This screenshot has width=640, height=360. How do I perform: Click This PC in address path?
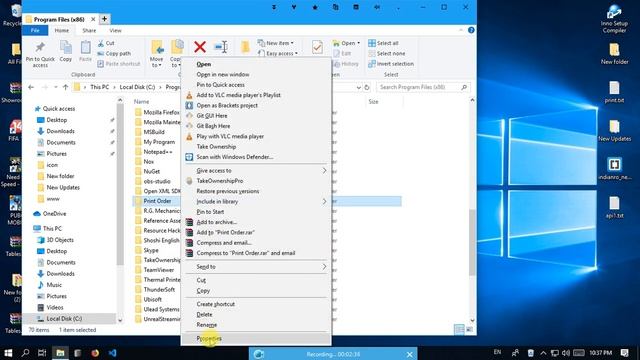(99, 87)
